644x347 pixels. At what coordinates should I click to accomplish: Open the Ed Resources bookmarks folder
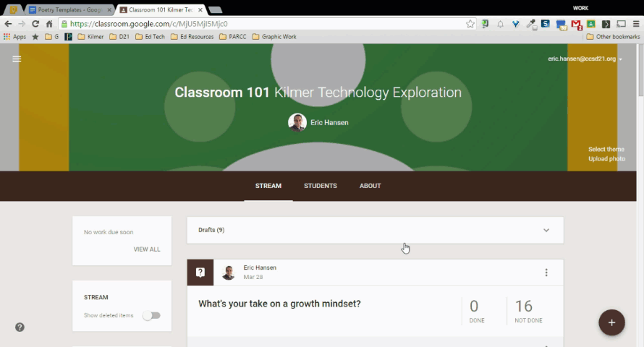click(193, 36)
